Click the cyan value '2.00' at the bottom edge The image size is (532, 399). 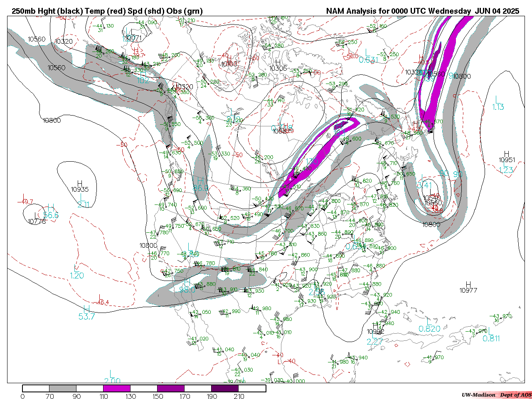pyautogui.click(x=112, y=381)
